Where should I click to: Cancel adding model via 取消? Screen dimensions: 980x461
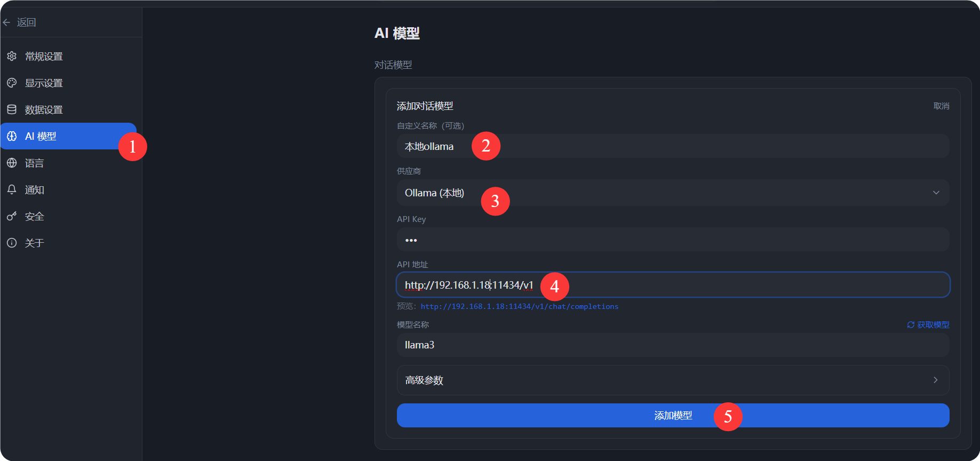941,106
